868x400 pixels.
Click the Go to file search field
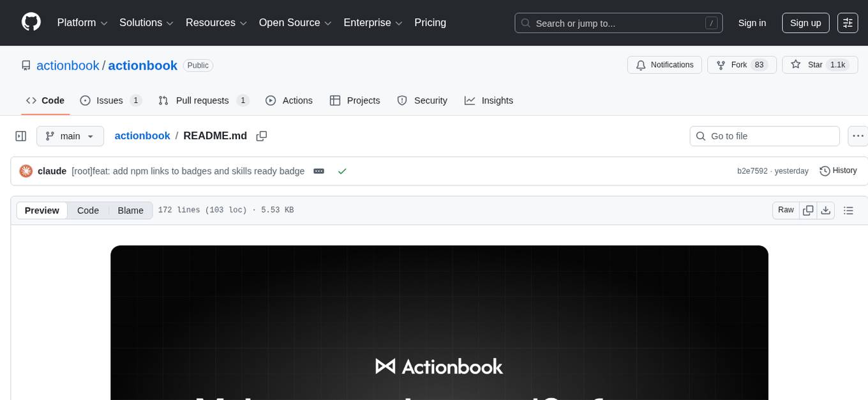pyautogui.click(x=764, y=135)
